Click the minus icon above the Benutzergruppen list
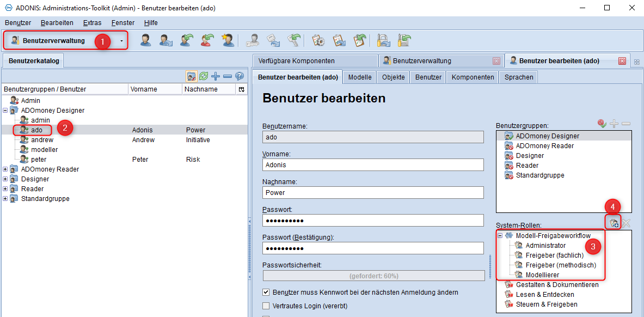The width and height of the screenshot is (644, 317). [x=626, y=123]
